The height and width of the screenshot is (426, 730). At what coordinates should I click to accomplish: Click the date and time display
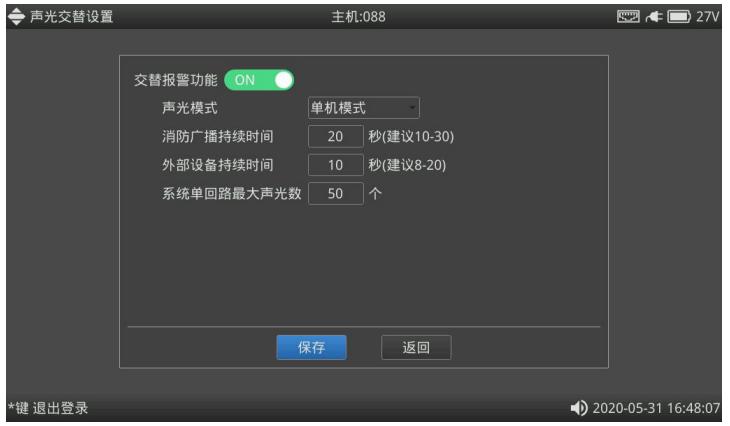point(655,408)
